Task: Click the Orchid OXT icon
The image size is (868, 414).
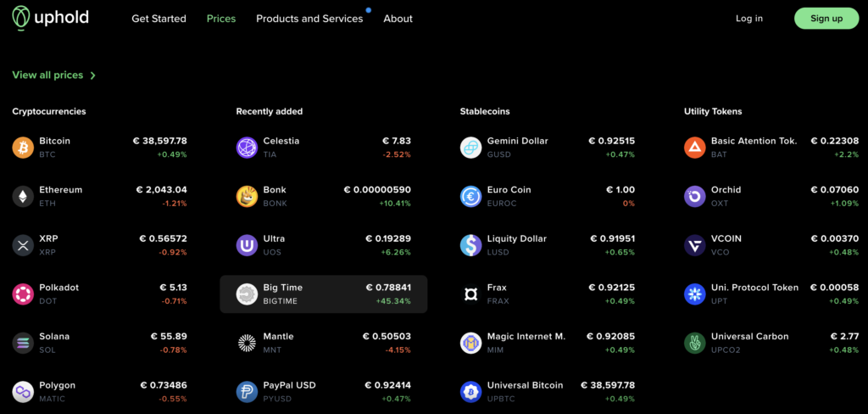Action: click(x=695, y=196)
